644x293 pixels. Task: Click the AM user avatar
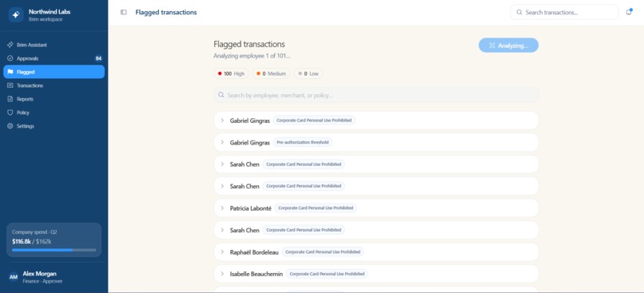[14, 277]
